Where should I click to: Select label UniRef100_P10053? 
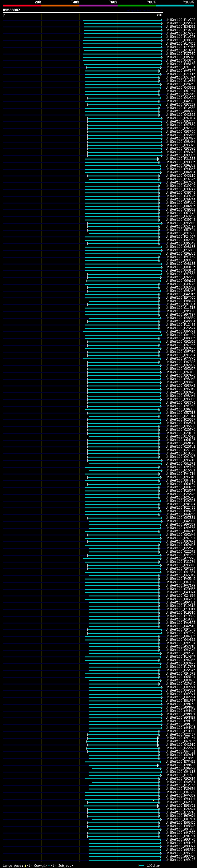click(180, 758)
